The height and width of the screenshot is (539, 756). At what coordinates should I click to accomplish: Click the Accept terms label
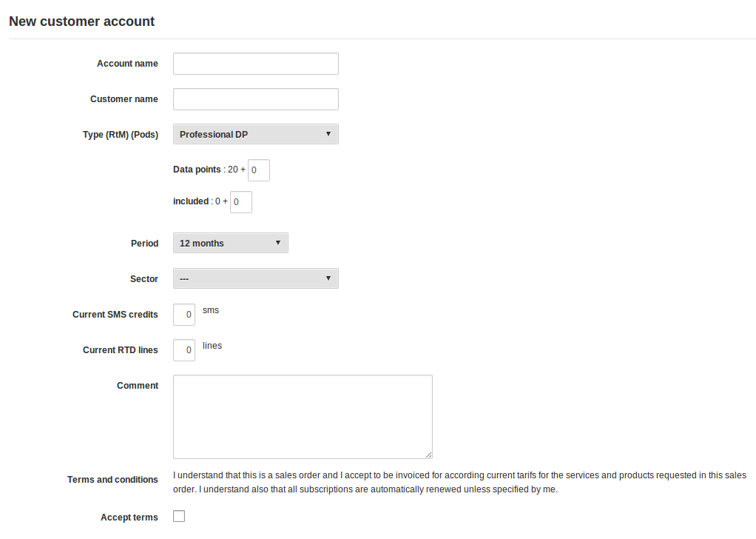point(129,517)
